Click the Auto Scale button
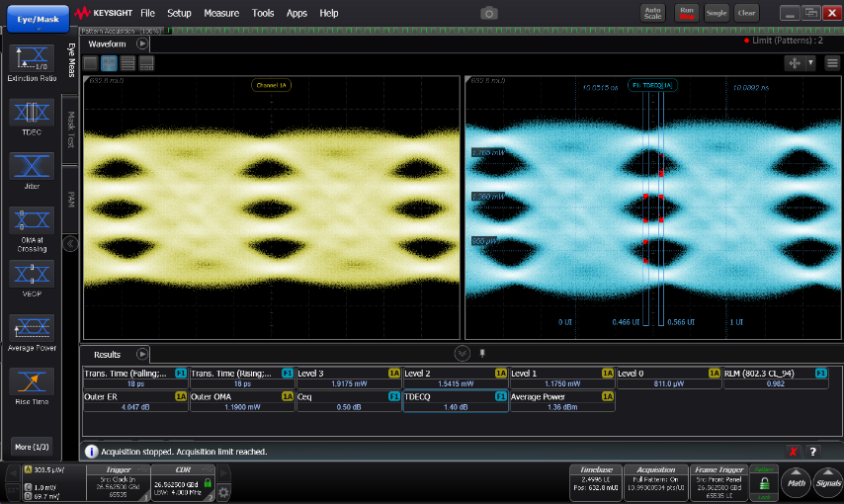This screenshot has width=844, height=504. [652, 13]
